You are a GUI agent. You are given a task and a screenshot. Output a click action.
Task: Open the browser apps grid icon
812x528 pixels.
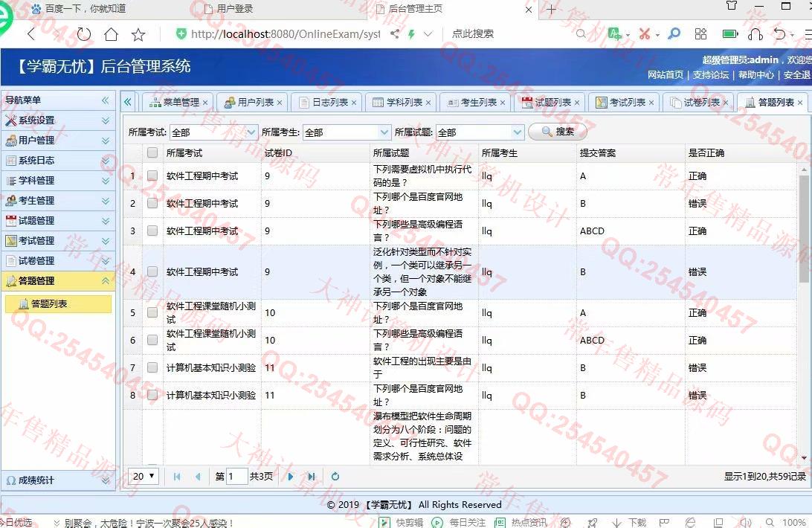pyautogui.click(x=700, y=34)
